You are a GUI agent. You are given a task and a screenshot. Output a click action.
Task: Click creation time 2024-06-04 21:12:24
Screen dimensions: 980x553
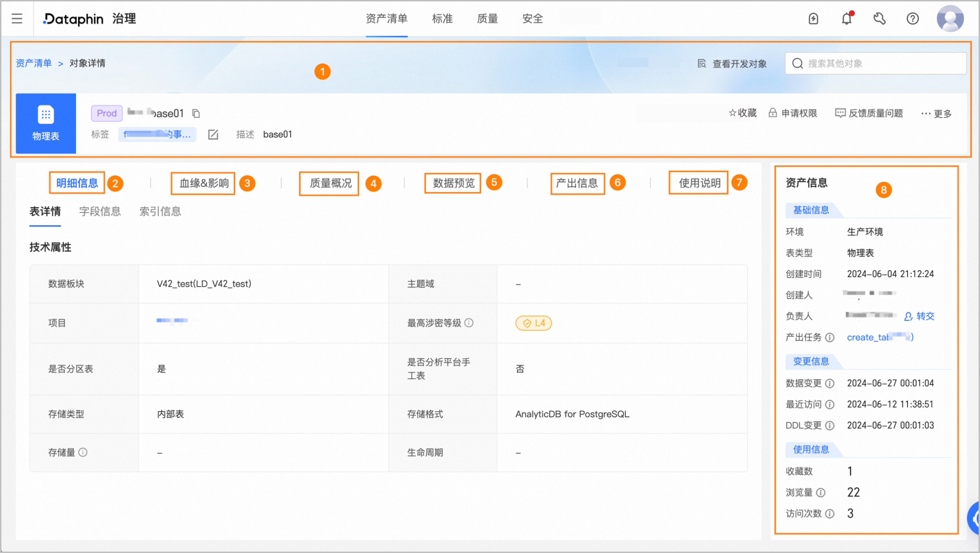click(x=890, y=274)
